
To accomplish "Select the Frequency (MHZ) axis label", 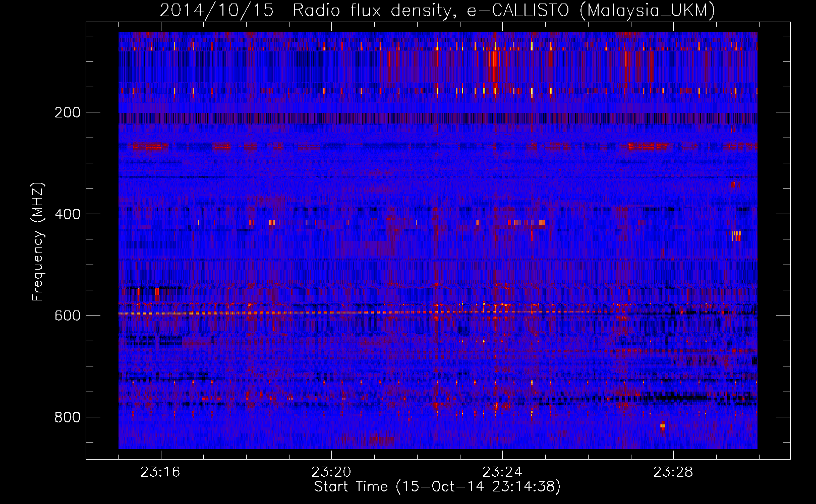I will point(38,241).
